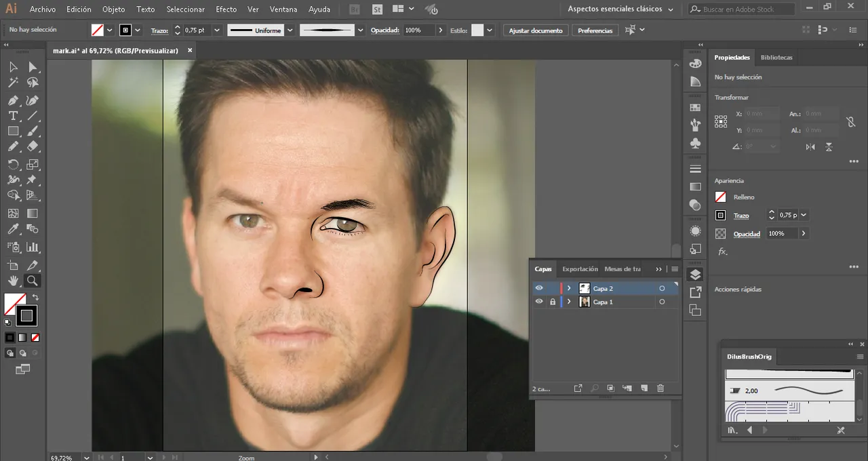Screen dimensions: 868x461
Task: Click the Trazo stroke swatch in Apariencia
Action: pyautogui.click(x=720, y=215)
